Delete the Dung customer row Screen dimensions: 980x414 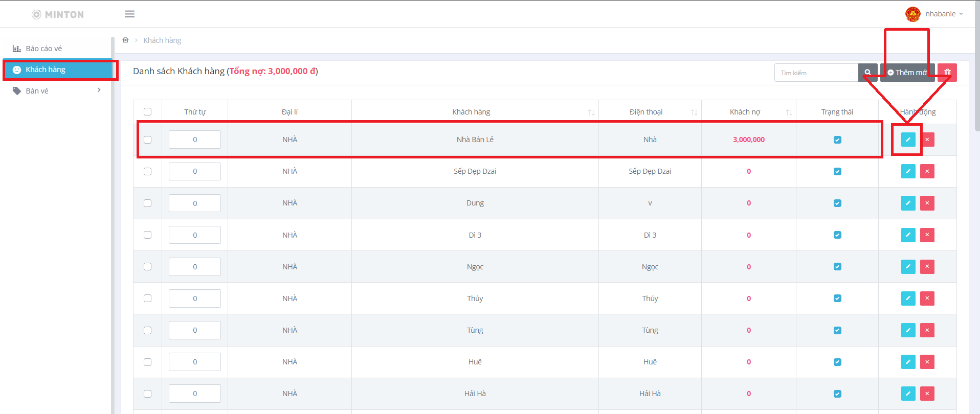pyautogui.click(x=927, y=203)
